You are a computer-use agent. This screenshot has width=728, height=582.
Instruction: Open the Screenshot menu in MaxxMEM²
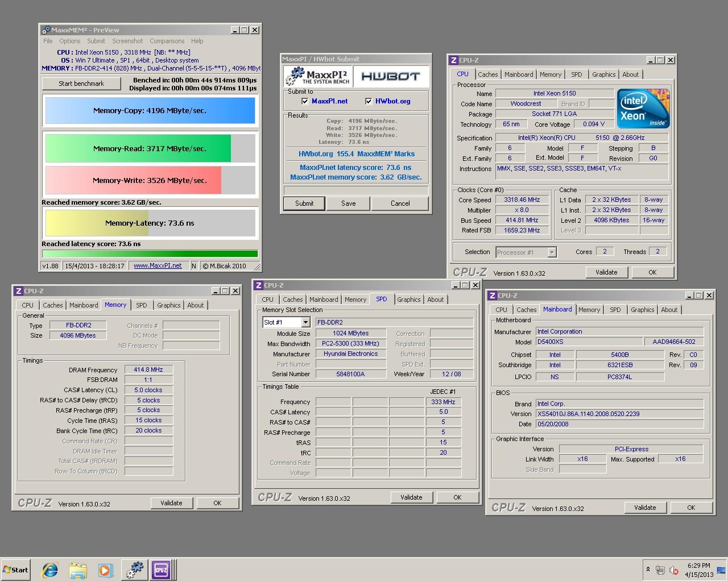pos(127,41)
